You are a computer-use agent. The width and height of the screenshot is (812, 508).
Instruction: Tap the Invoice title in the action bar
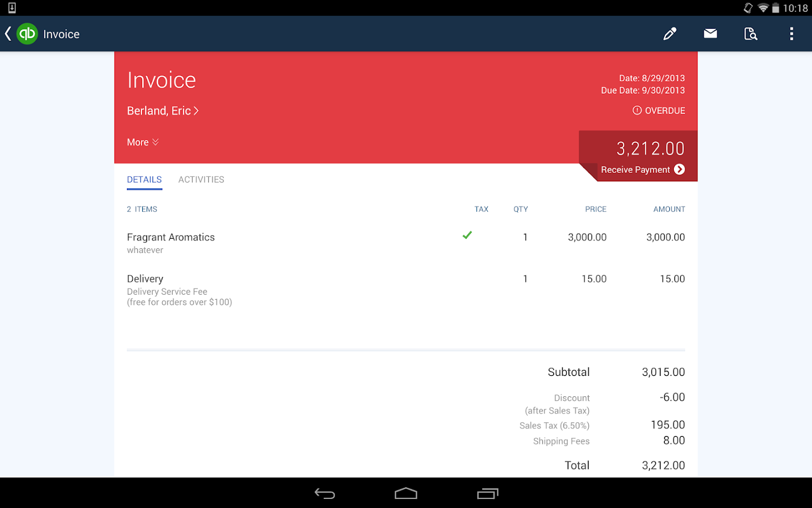pos(61,34)
